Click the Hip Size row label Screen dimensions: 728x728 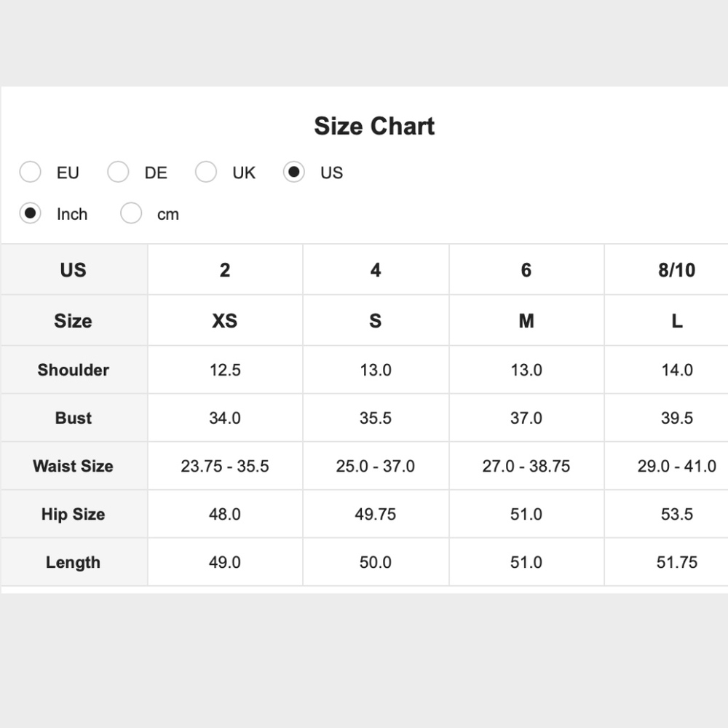(x=74, y=514)
